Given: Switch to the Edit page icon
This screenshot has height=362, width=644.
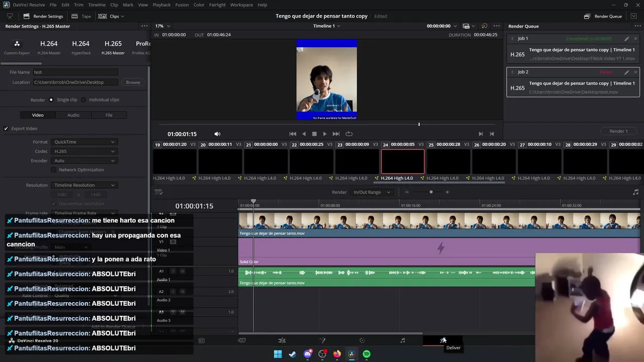Looking at the screenshot, I should 282,340.
